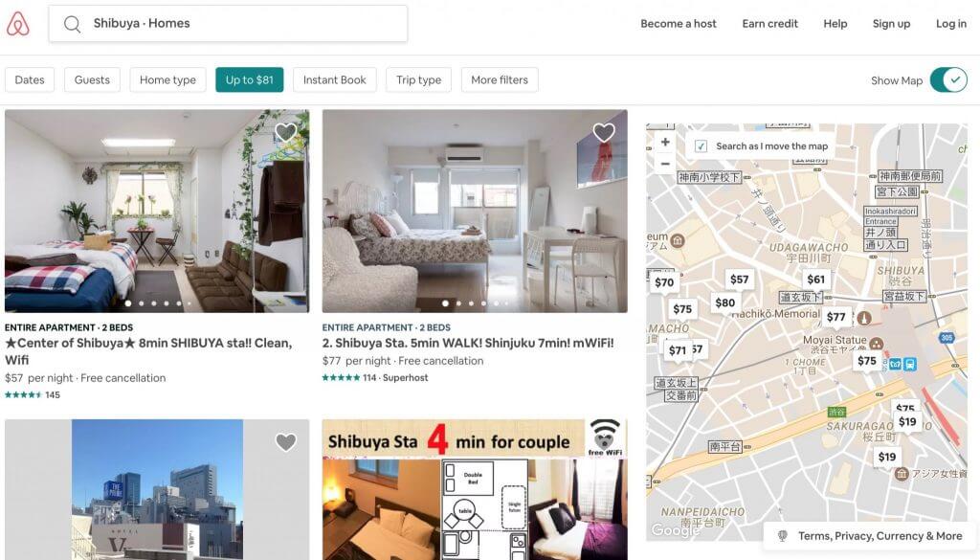Toggle the Show Map switch

(948, 80)
